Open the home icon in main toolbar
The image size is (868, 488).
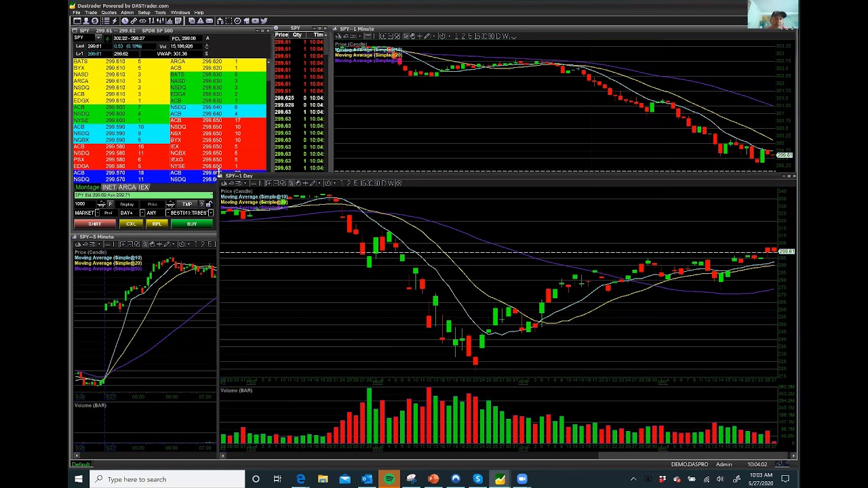click(x=246, y=21)
